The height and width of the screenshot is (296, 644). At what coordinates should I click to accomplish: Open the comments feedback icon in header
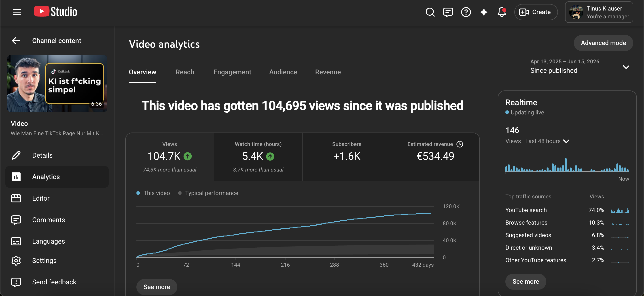click(448, 12)
